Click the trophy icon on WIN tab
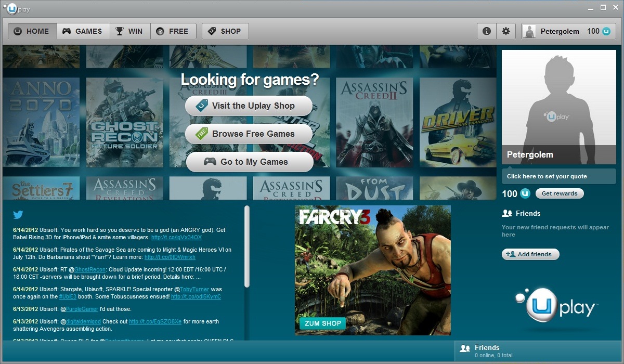This screenshot has width=624, height=364. click(120, 31)
